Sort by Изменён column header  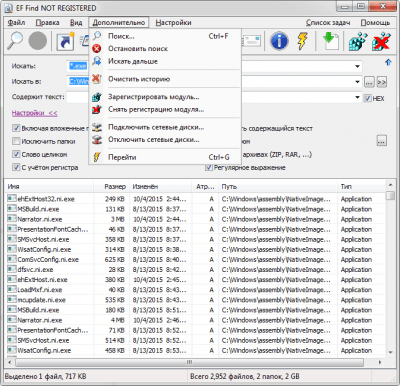pyautogui.click(x=161, y=187)
